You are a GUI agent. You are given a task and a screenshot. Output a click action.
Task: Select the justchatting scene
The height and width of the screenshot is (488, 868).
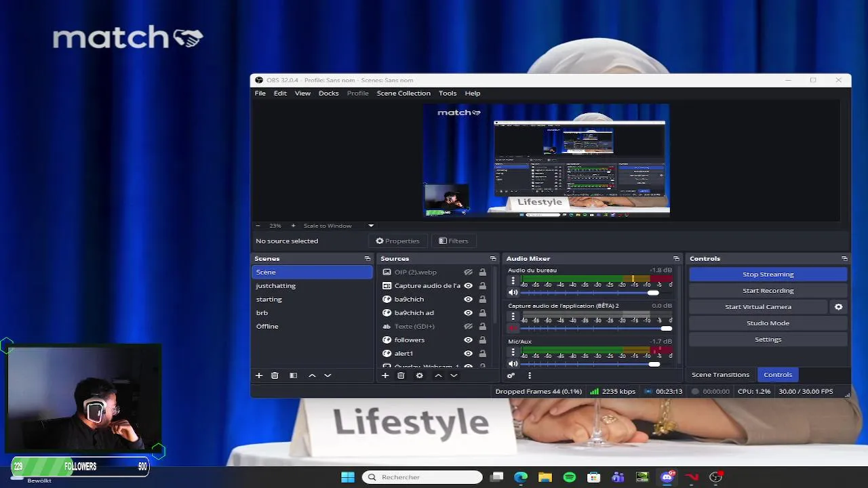[x=312, y=286]
